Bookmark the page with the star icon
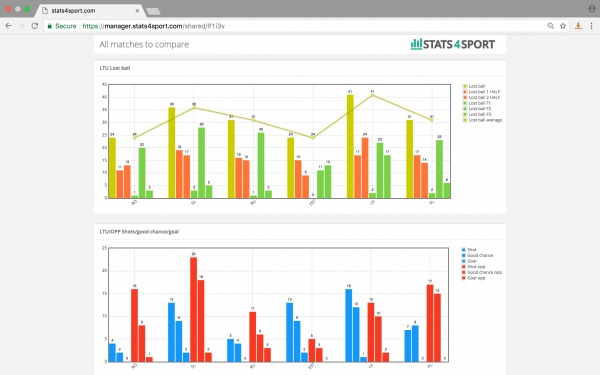The image size is (600, 375). 563,26
